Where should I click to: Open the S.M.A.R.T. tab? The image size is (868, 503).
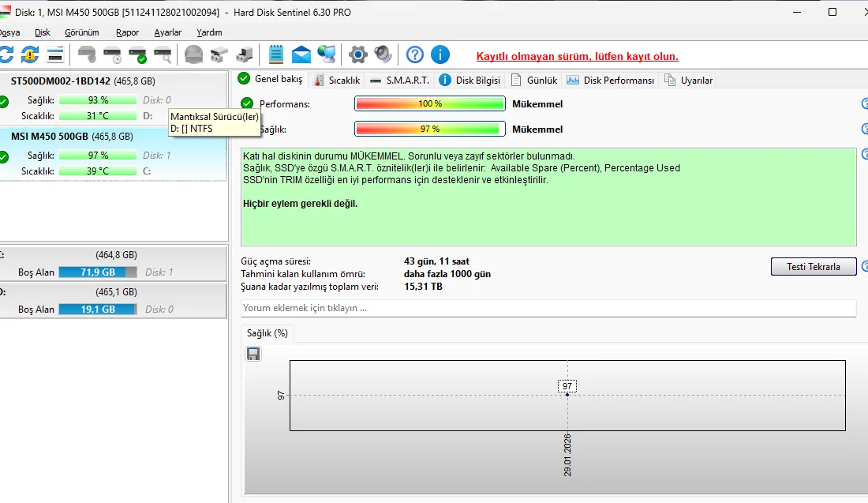click(400, 81)
